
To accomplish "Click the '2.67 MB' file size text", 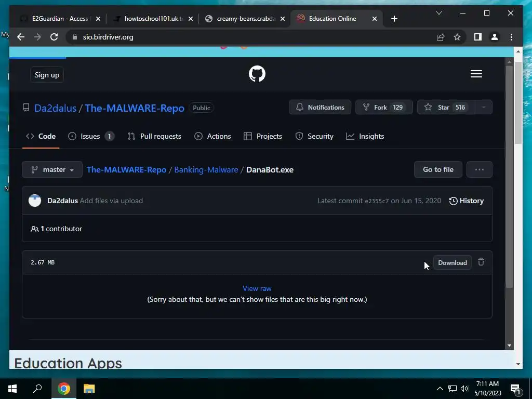I will (x=43, y=262).
